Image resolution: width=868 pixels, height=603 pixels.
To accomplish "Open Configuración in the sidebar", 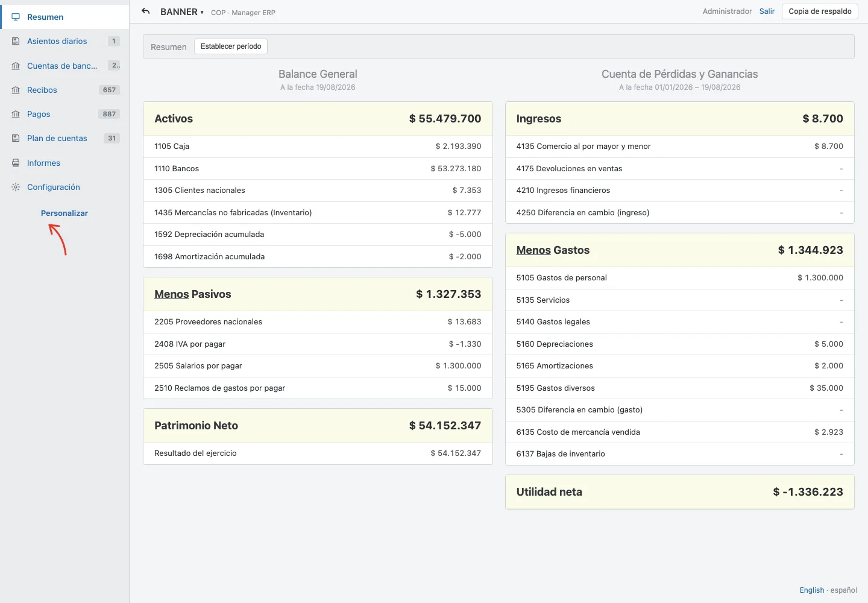I will click(64, 187).
